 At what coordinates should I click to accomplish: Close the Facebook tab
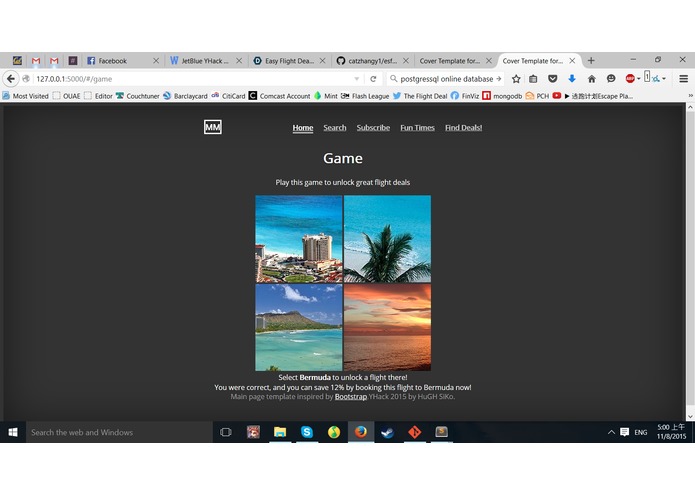pyautogui.click(x=156, y=61)
